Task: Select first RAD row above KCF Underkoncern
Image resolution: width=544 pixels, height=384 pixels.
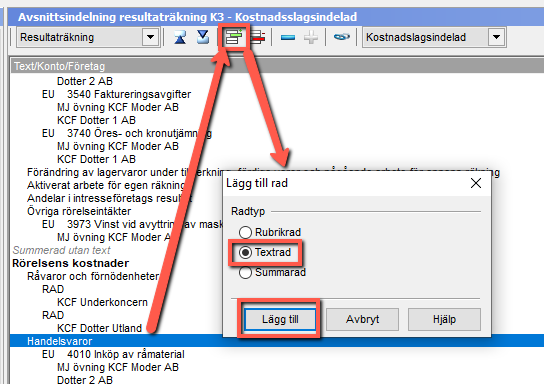Action: 53,289
